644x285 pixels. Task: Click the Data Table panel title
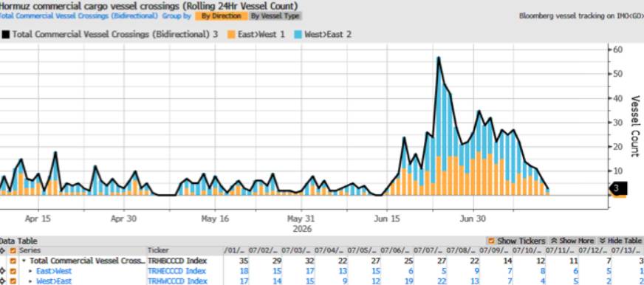pyautogui.click(x=18, y=241)
